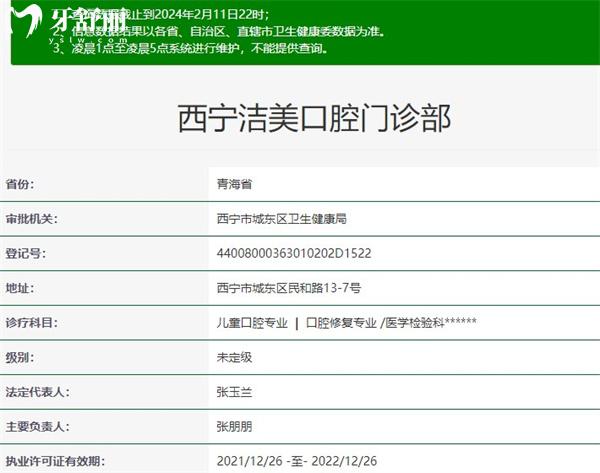Select the name 张玉兰

click(234, 392)
